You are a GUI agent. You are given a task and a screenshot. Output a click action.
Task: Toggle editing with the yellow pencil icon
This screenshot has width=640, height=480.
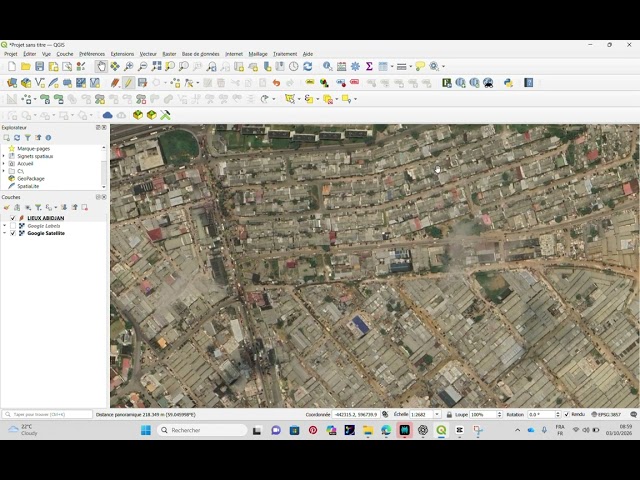click(x=128, y=83)
